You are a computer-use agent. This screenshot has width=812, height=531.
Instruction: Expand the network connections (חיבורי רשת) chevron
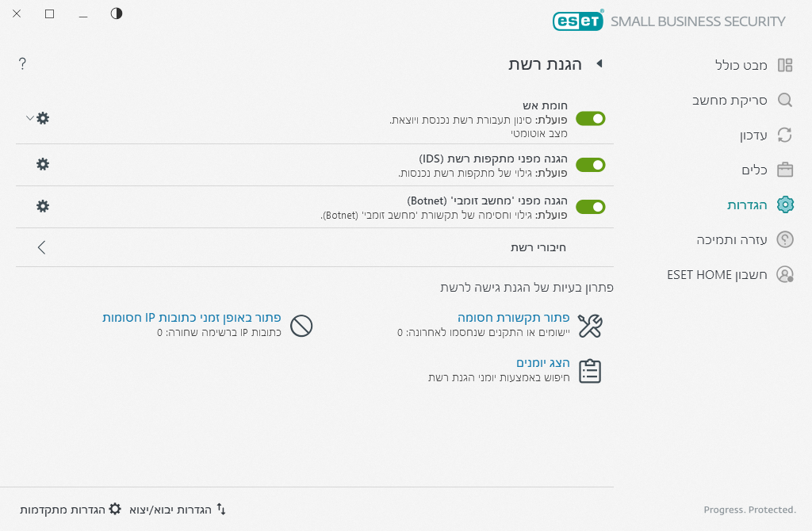pos(42,247)
